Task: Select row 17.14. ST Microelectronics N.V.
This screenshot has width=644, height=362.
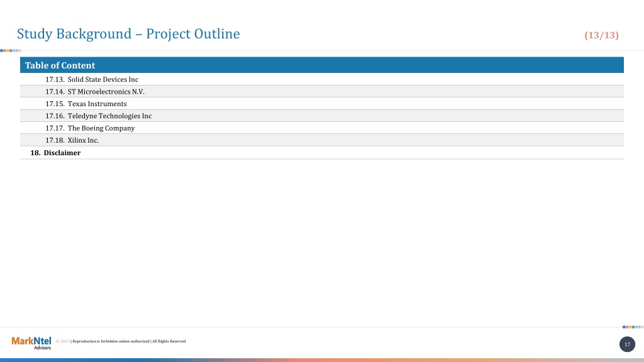Action: [322, 92]
